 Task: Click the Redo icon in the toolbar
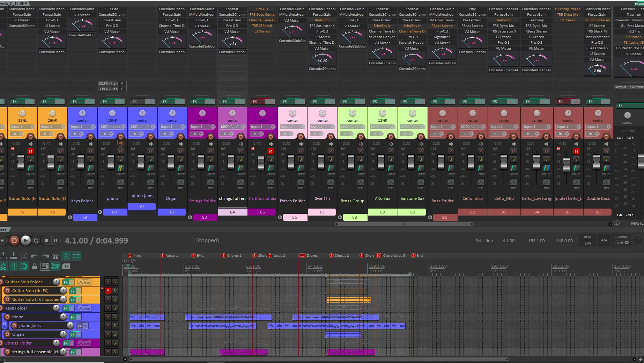[45, 256]
